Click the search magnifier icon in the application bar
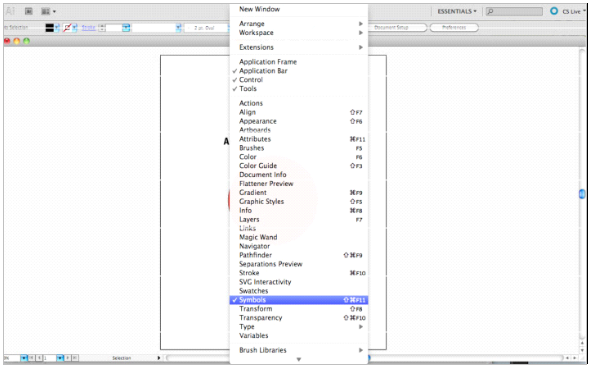The height and width of the screenshot is (367, 590). click(490, 12)
